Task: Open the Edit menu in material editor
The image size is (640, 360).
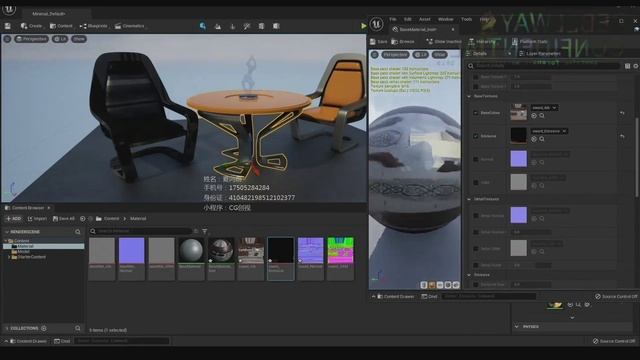Action: pos(407,19)
